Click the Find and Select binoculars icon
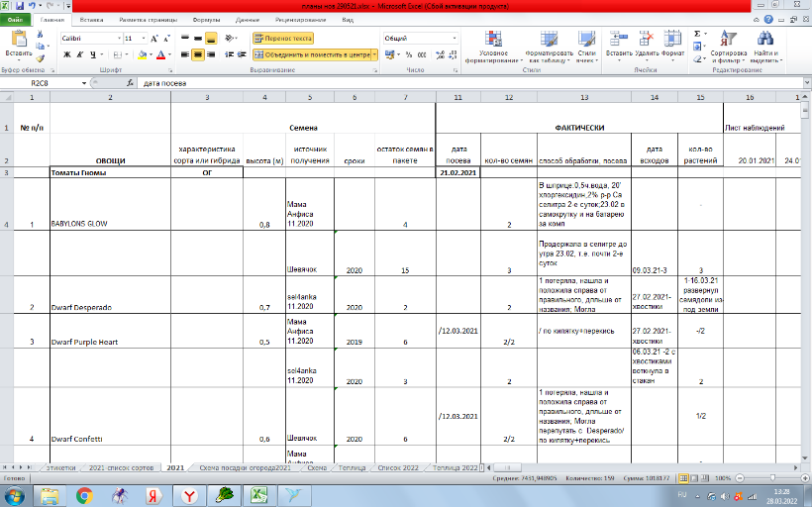812x507 pixels. tap(765, 40)
